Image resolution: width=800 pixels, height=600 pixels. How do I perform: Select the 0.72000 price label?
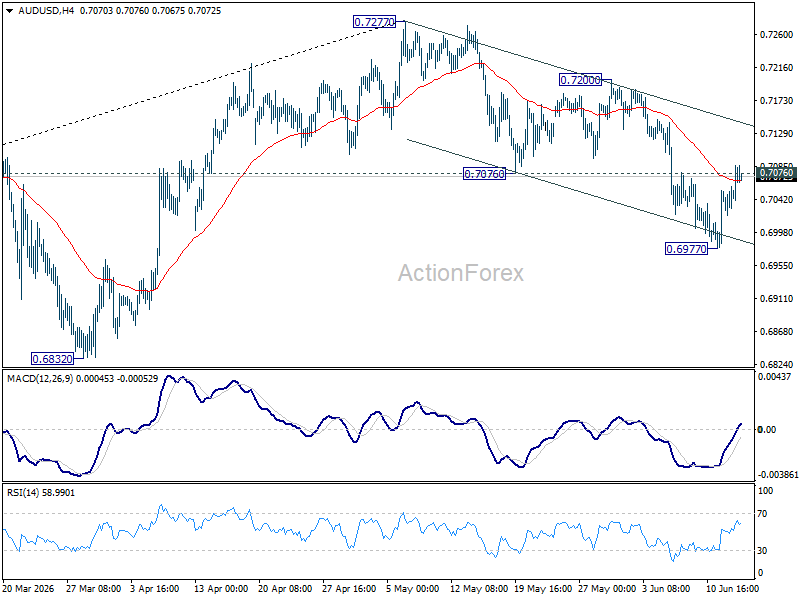tap(580, 80)
